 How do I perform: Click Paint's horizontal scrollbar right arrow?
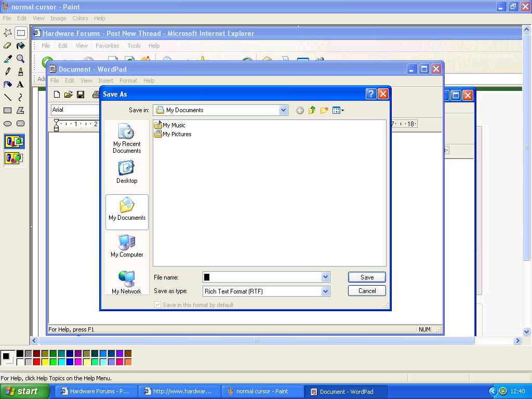517,341
